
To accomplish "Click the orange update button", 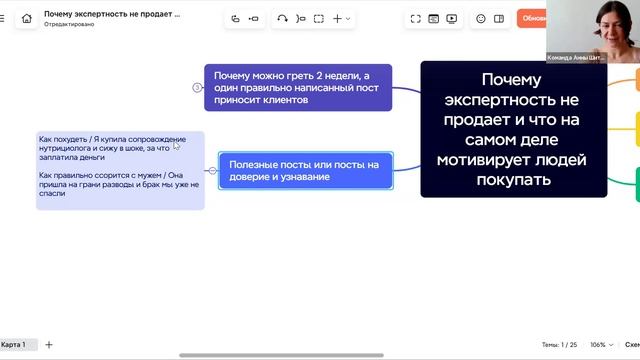I will (532, 18).
